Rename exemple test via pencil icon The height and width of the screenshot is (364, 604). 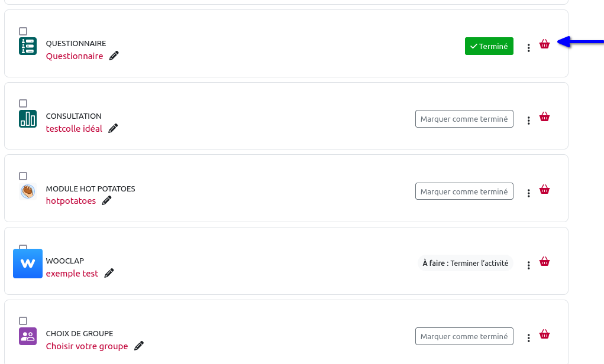109,273
